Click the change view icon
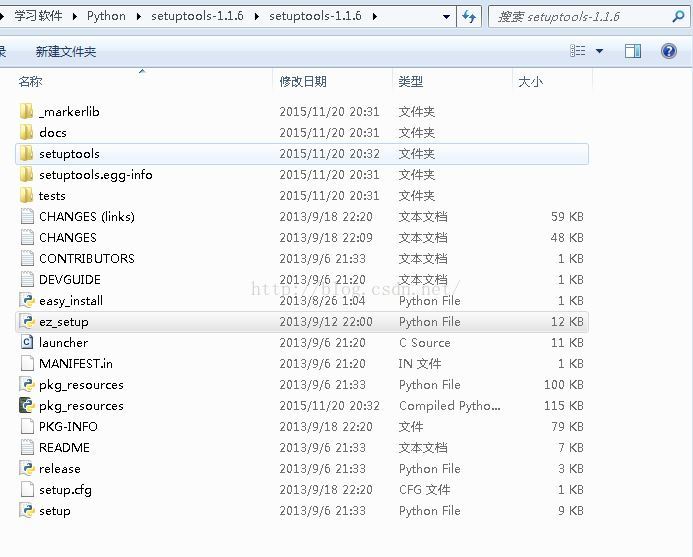Image resolution: width=693 pixels, height=557 pixels. point(578,51)
